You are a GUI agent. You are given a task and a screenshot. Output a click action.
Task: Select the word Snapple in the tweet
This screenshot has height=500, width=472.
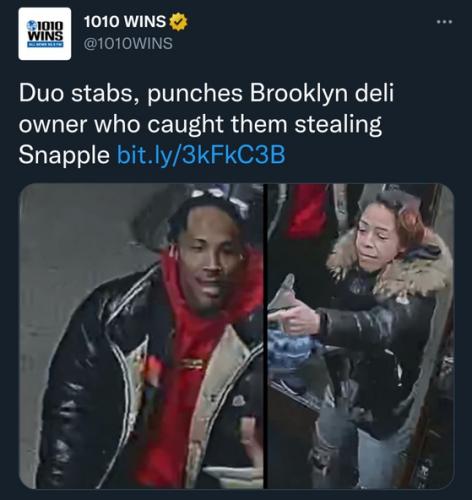[64, 155]
